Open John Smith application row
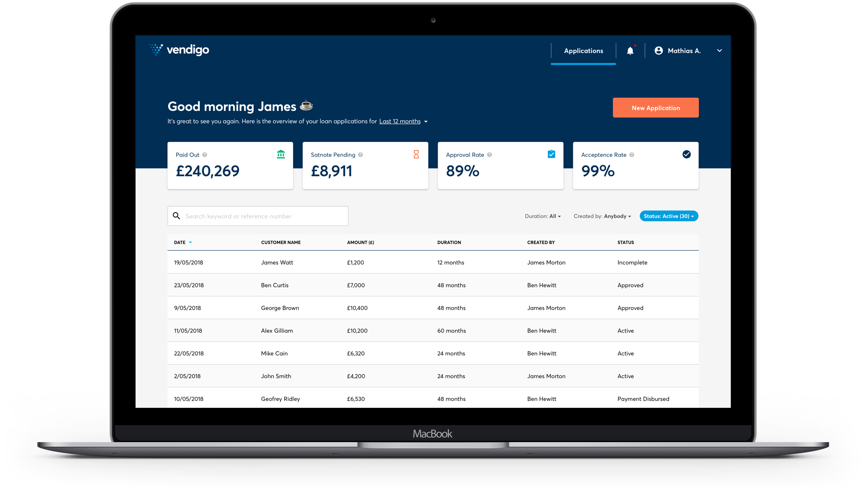 pos(433,376)
